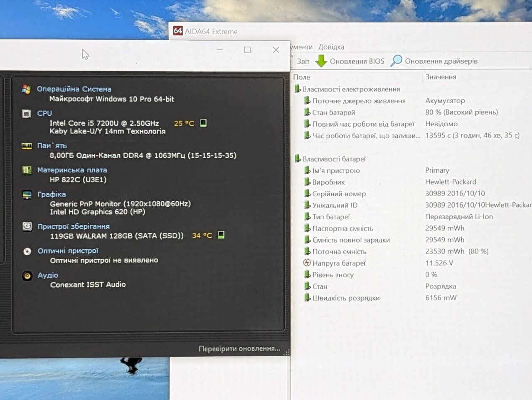Click the value Перезарядний Li-Ion
532x400 pixels.
459,217
